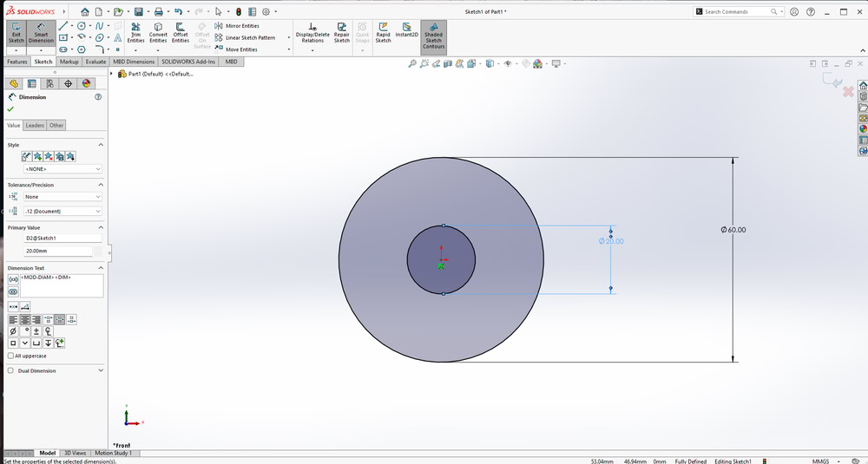The height and width of the screenshot is (464, 868).
Task: Open the Tolerance type None dropdown
Action: (x=62, y=196)
